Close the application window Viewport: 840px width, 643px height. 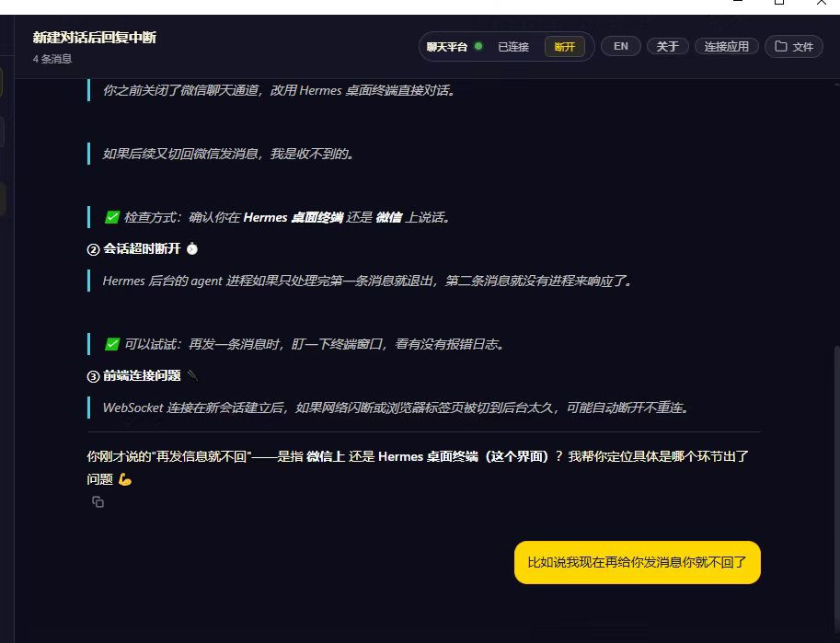[x=821, y=2]
